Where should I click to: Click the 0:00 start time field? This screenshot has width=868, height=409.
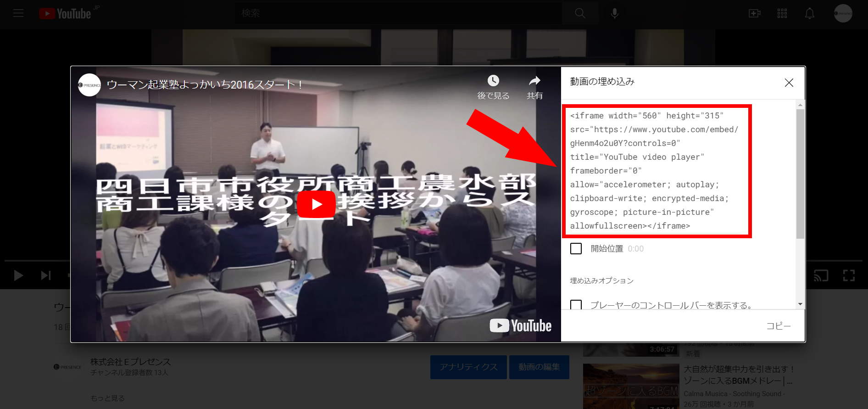click(x=635, y=249)
